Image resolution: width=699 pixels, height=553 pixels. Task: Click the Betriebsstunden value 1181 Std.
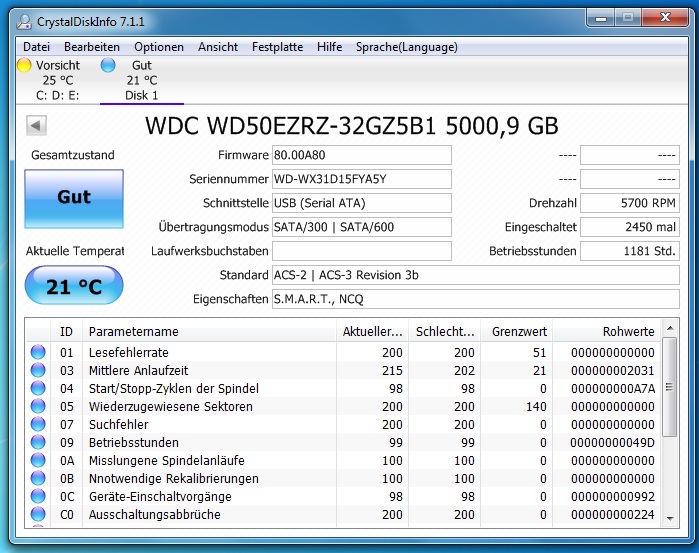coord(630,251)
